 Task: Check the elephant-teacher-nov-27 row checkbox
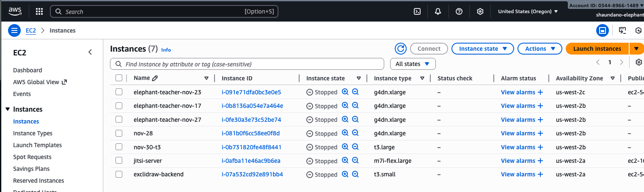point(119,119)
